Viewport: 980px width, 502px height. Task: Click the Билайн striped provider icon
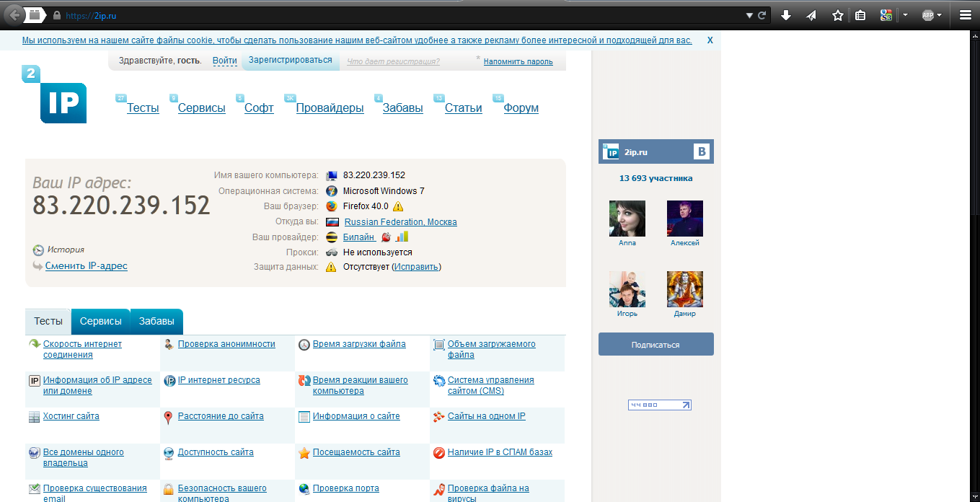point(332,237)
